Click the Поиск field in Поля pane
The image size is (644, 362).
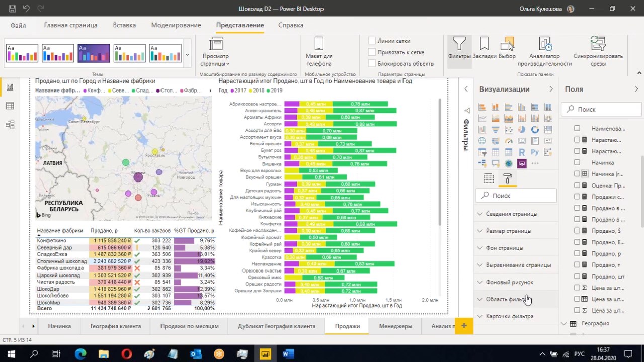pyautogui.click(x=602, y=109)
